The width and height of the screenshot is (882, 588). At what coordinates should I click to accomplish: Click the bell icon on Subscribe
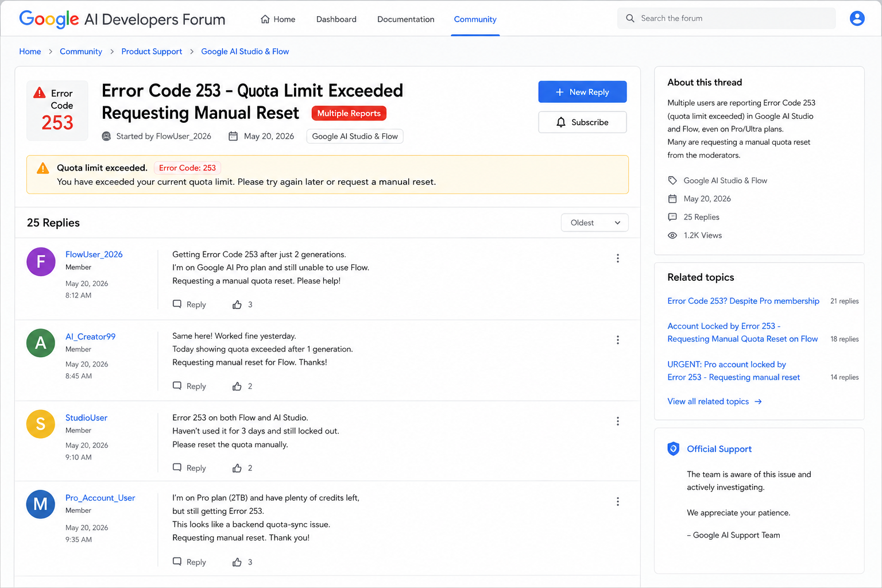pos(561,122)
